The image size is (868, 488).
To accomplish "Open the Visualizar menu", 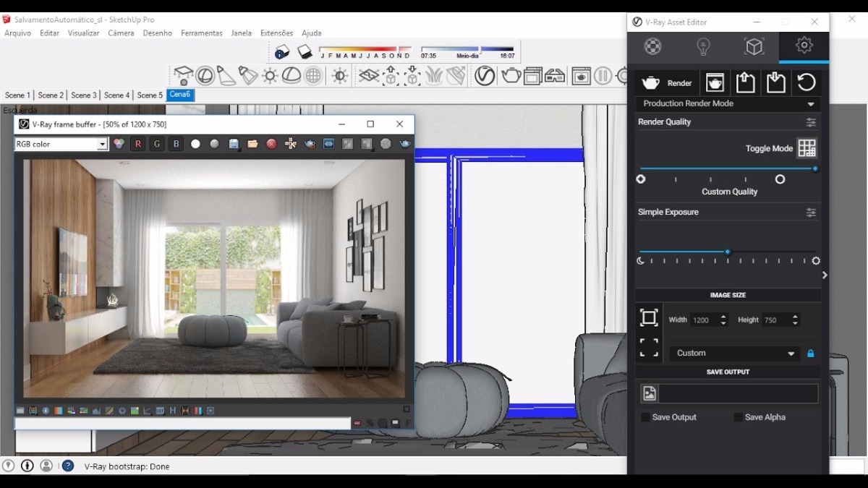I will (84, 33).
